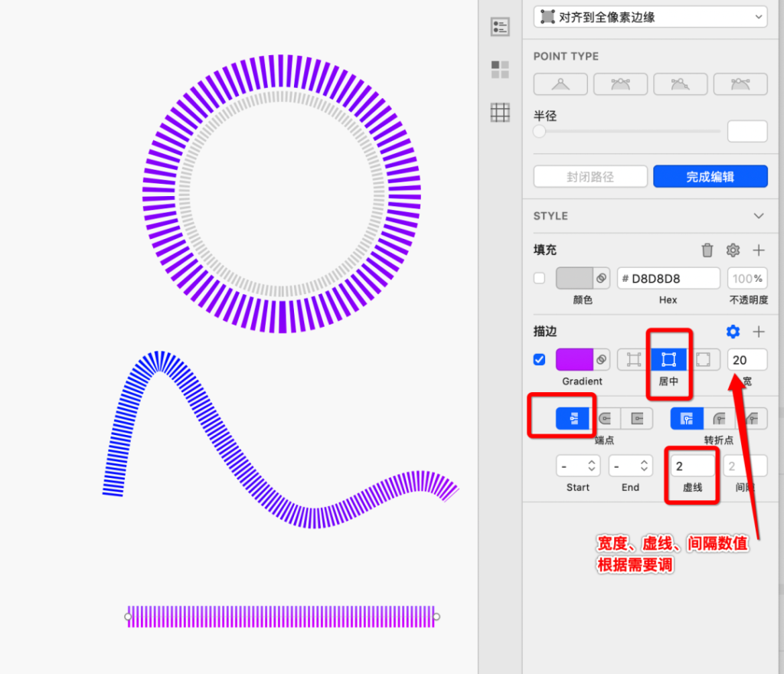Click fill blend mode icon beside swatch

(x=602, y=278)
